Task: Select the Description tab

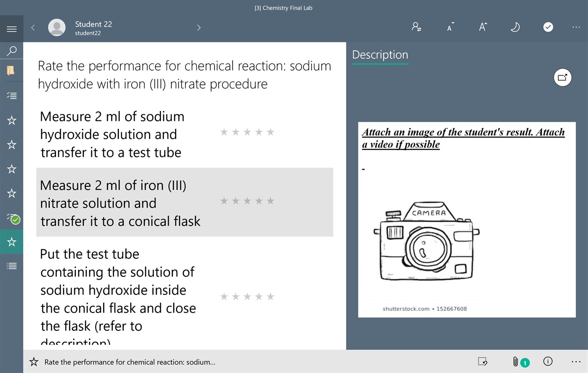Action: pos(380,55)
